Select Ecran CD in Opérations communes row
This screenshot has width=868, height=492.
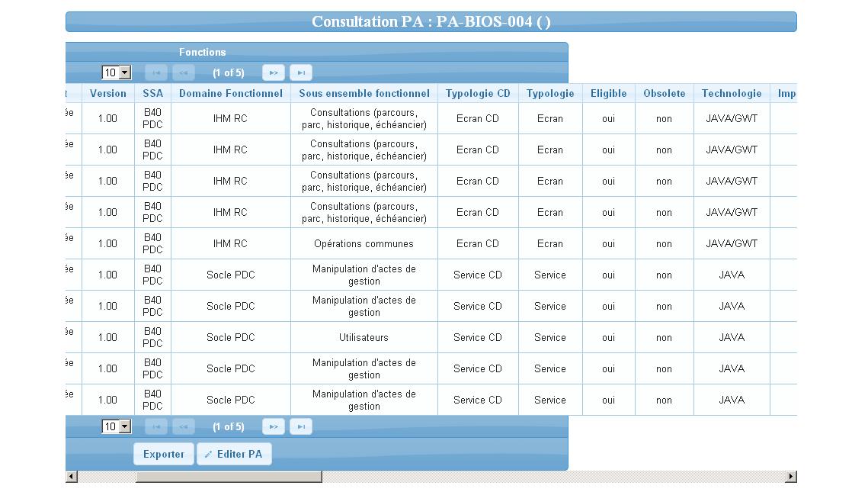click(478, 243)
